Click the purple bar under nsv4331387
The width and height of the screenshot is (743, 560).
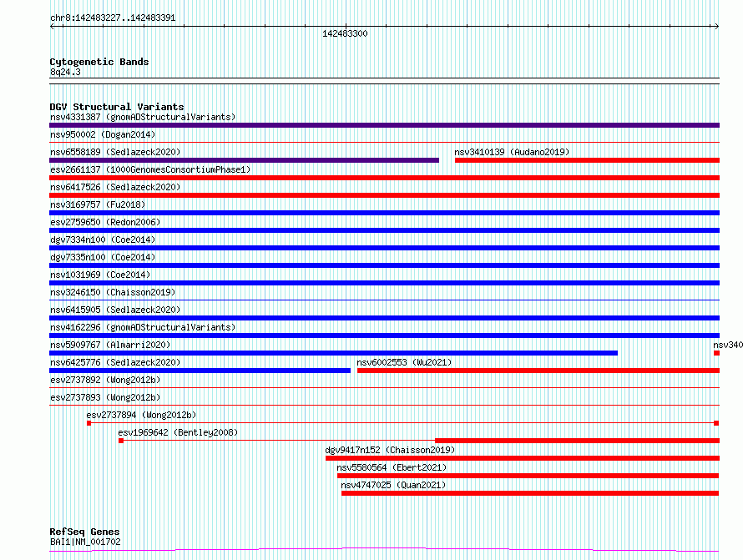(x=384, y=125)
